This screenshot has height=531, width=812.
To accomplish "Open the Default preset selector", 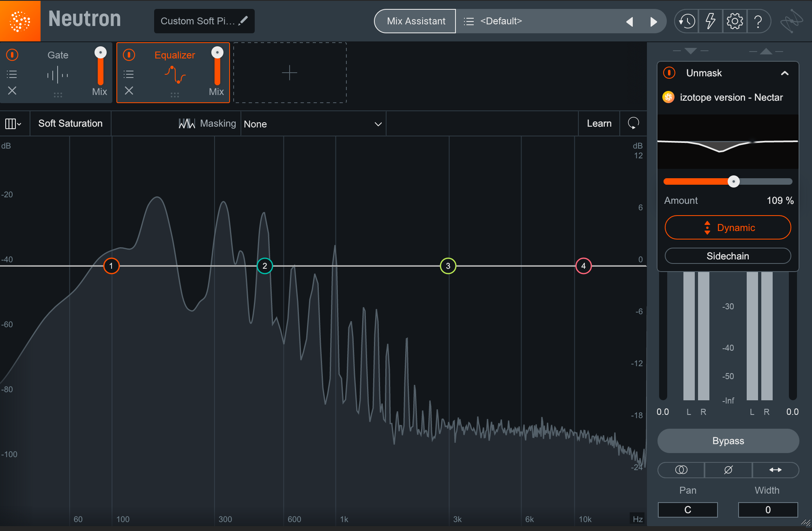I will 539,21.
